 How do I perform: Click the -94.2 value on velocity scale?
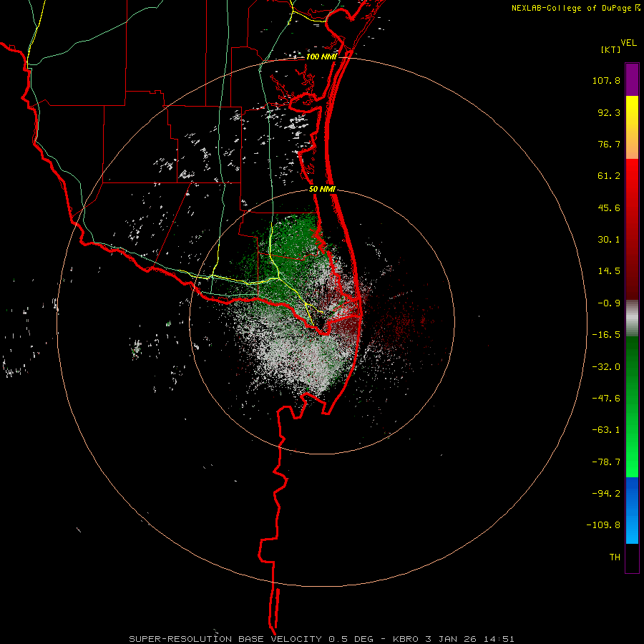(x=606, y=493)
